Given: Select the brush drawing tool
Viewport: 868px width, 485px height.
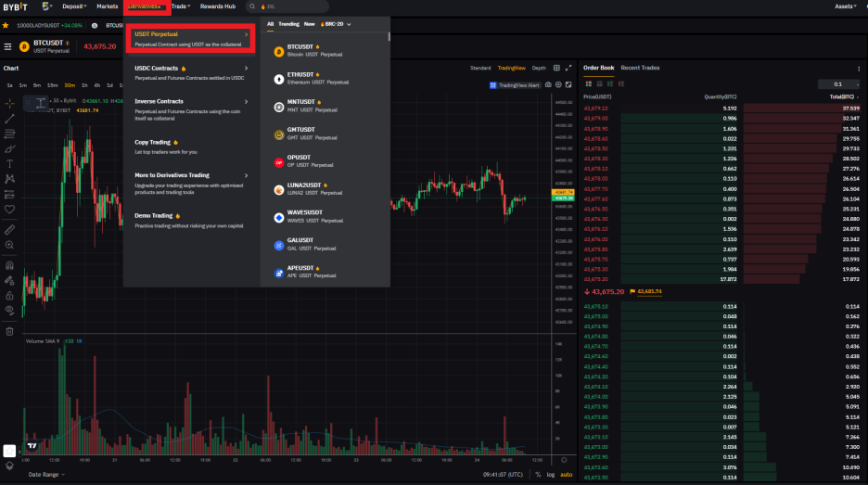Looking at the screenshot, I should (9, 149).
